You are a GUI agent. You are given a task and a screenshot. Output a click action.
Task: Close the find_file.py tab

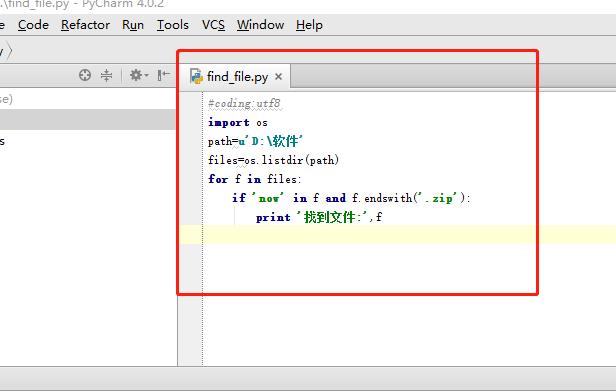coord(279,77)
